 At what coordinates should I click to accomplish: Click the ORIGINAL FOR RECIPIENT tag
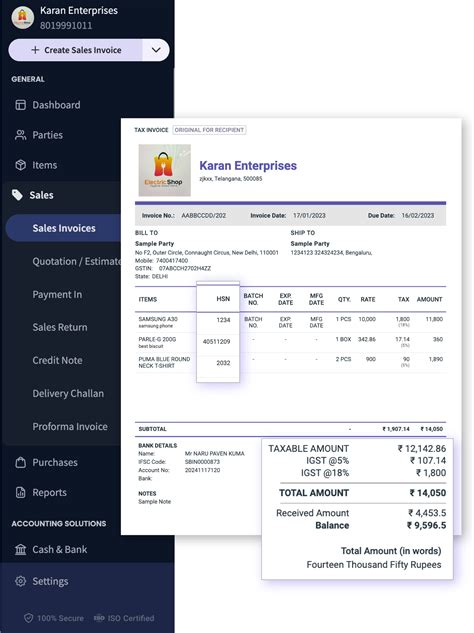pos(209,130)
